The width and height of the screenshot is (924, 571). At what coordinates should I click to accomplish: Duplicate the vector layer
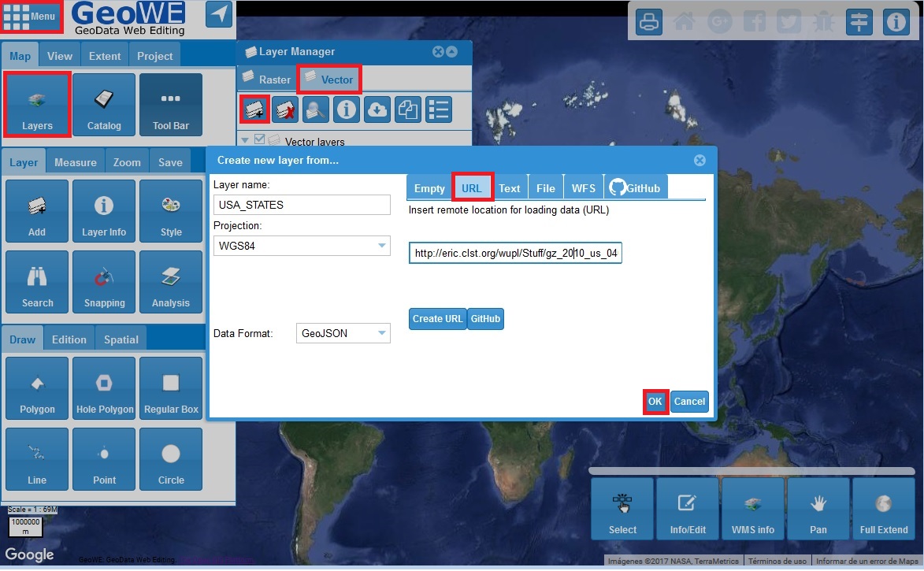(x=407, y=109)
